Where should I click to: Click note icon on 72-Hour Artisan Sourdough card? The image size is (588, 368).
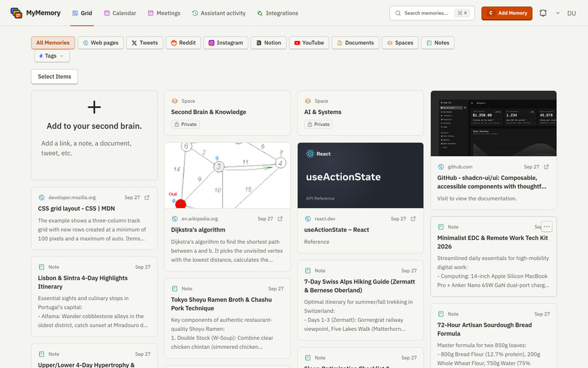pyautogui.click(x=441, y=314)
